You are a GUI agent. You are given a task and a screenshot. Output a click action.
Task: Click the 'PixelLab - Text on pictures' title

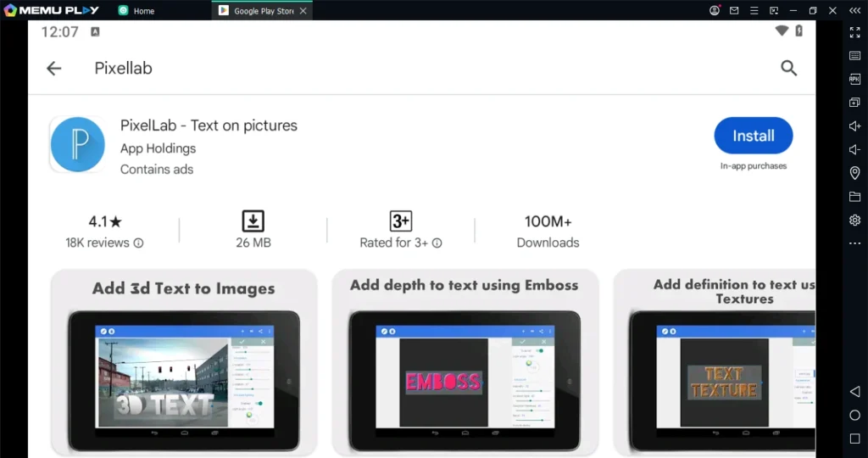(x=209, y=126)
